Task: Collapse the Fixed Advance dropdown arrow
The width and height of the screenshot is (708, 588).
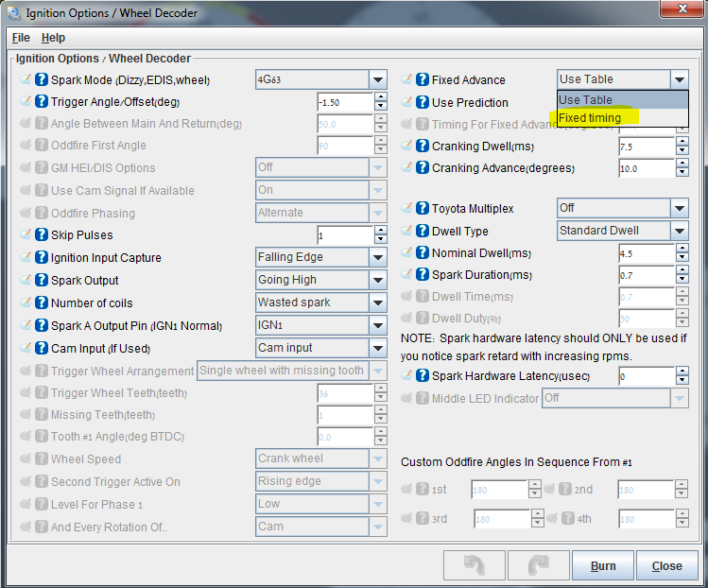Action: (679, 80)
